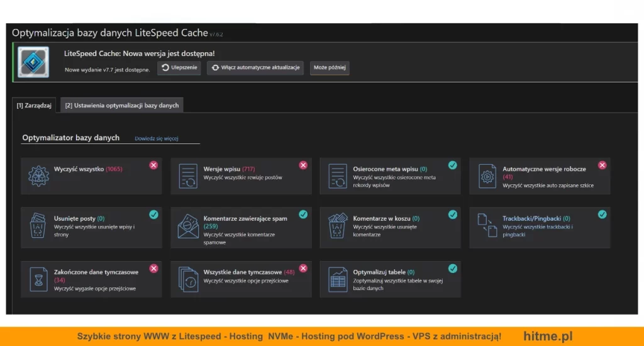Click the Komentarze w koszu trash icon

(x=337, y=225)
